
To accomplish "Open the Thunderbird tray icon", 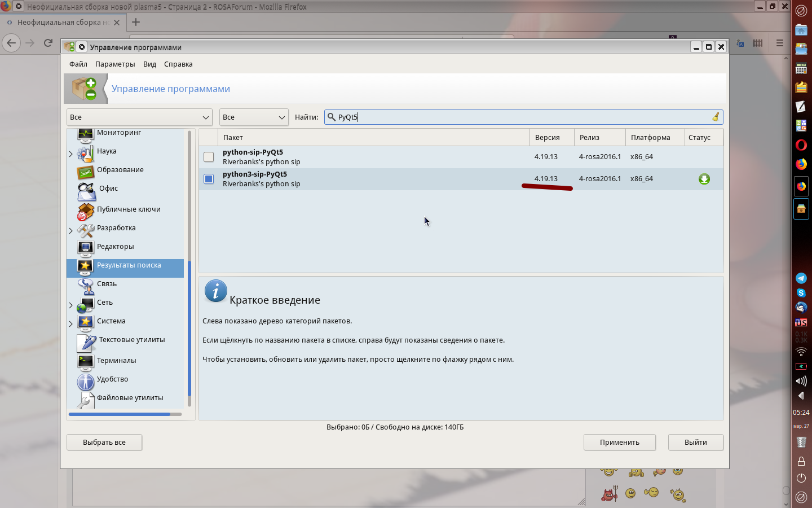I will tap(801, 308).
